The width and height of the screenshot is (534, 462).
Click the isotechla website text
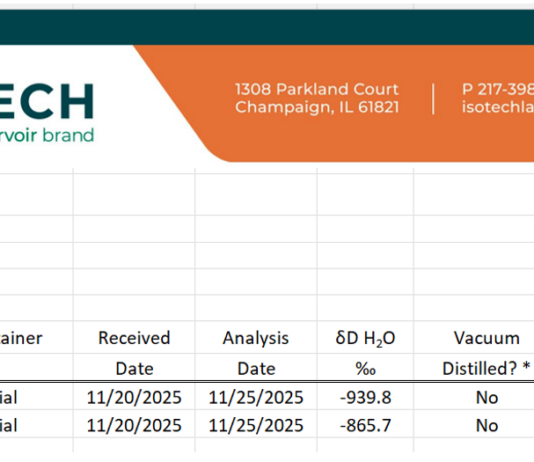tap(498, 107)
